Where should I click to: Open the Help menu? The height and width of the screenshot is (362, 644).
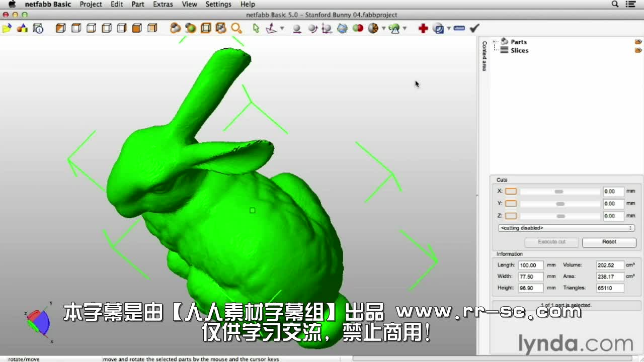point(248,4)
